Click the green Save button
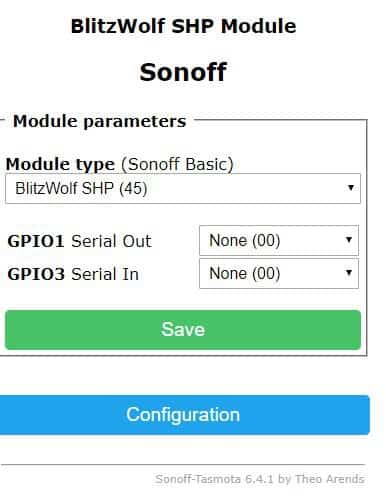 tap(183, 330)
